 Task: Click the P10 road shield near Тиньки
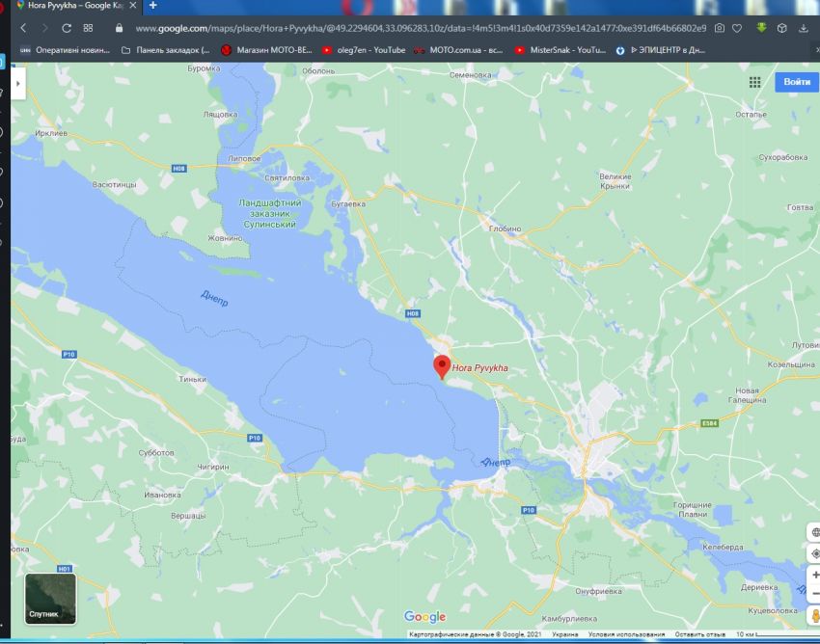[x=69, y=354]
